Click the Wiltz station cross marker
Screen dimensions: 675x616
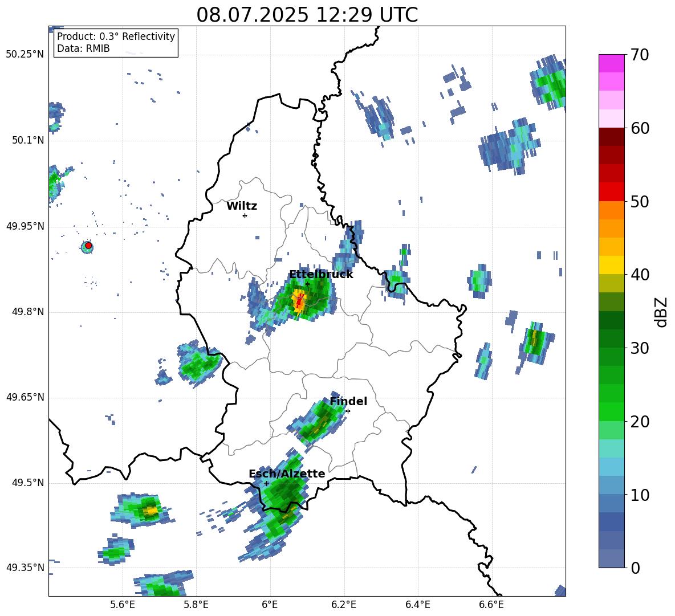pyautogui.click(x=245, y=215)
